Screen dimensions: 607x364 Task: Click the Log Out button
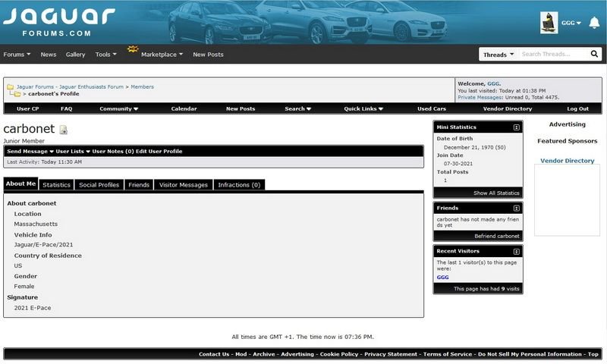pyautogui.click(x=577, y=109)
